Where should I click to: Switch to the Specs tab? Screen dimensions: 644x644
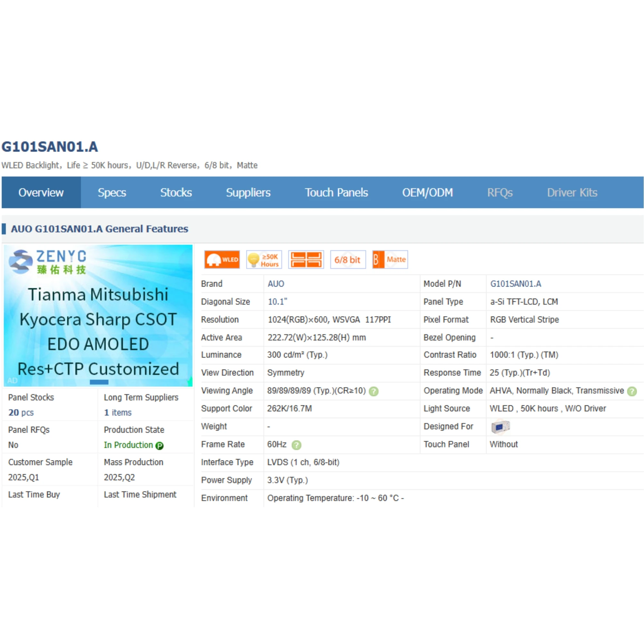click(112, 193)
